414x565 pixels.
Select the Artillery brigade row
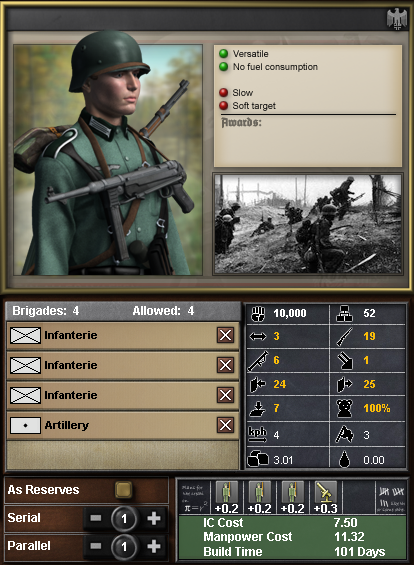click(123, 425)
